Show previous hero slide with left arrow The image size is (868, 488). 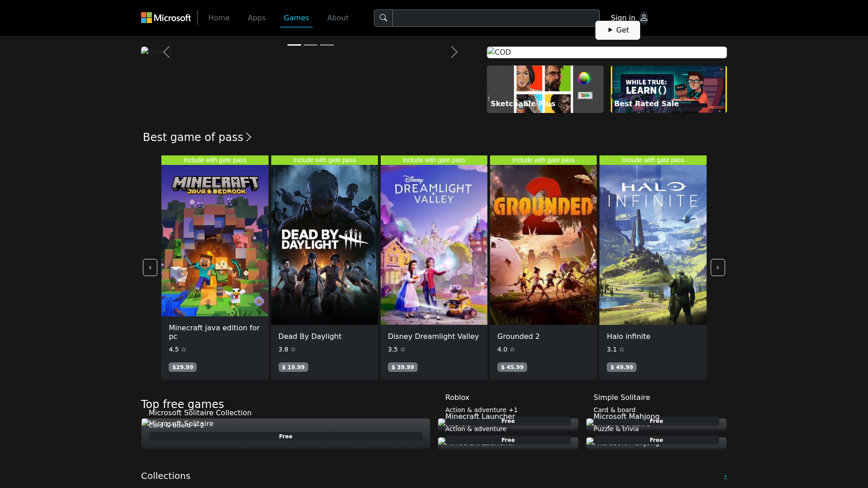[x=166, y=52]
